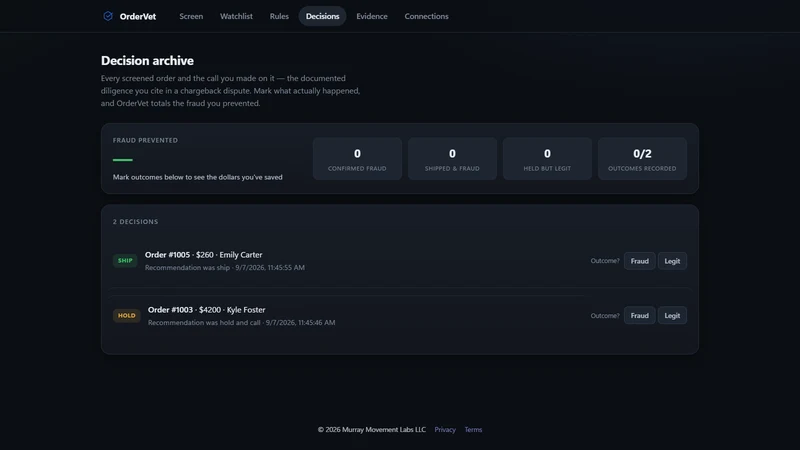Go to the Evidence tab

point(372,16)
